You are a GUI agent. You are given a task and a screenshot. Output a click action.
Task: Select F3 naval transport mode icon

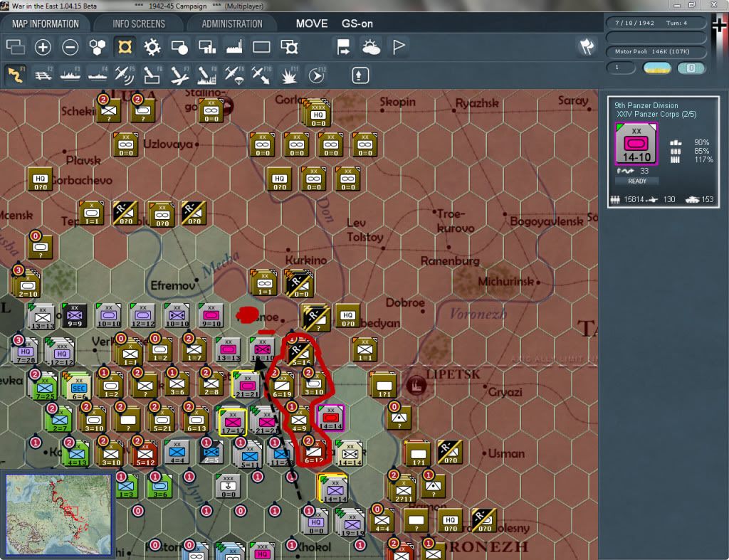pos(70,75)
